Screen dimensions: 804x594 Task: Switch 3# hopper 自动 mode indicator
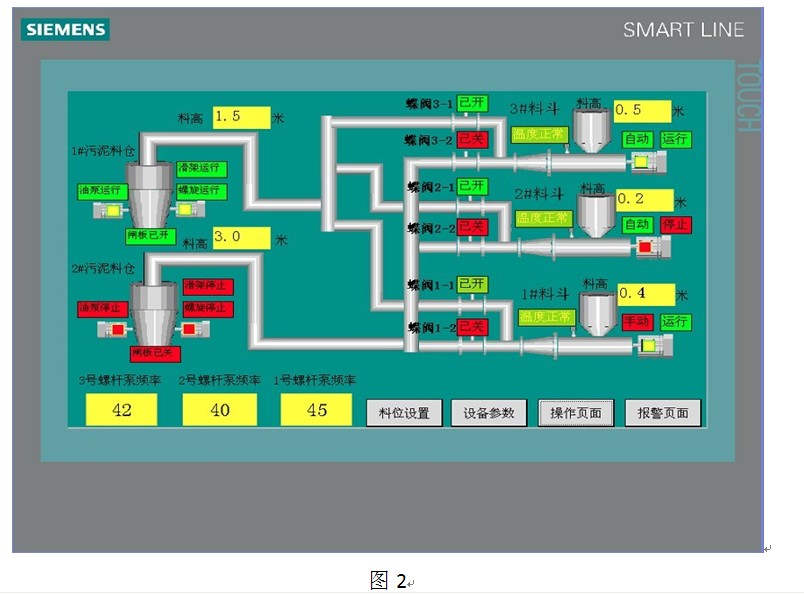[x=637, y=139]
